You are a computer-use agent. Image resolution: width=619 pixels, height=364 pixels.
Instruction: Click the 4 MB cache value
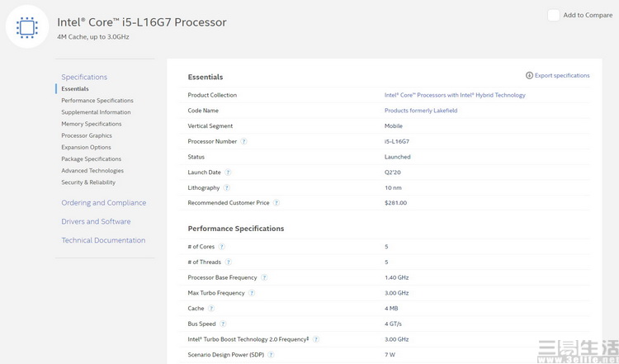tap(391, 309)
